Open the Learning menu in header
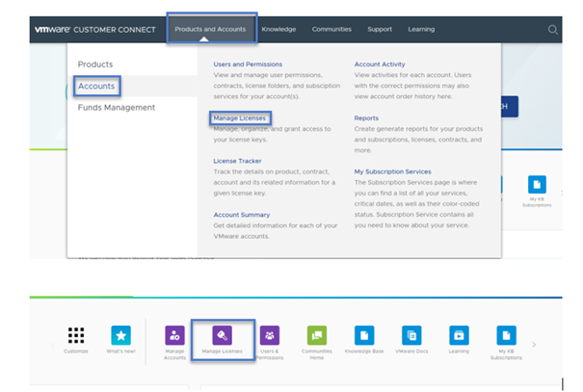The height and width of the screenshot is (392, 583). point(421,29)
